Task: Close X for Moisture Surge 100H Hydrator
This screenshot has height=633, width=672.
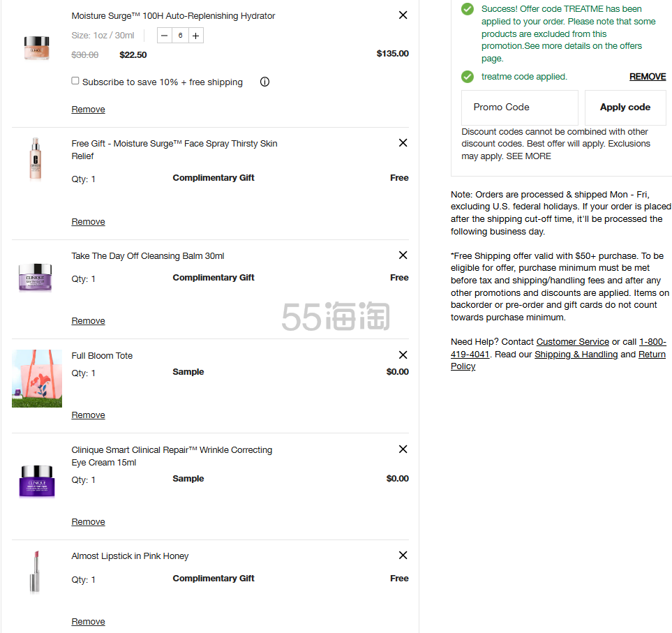Action: (x=403, y=15)
